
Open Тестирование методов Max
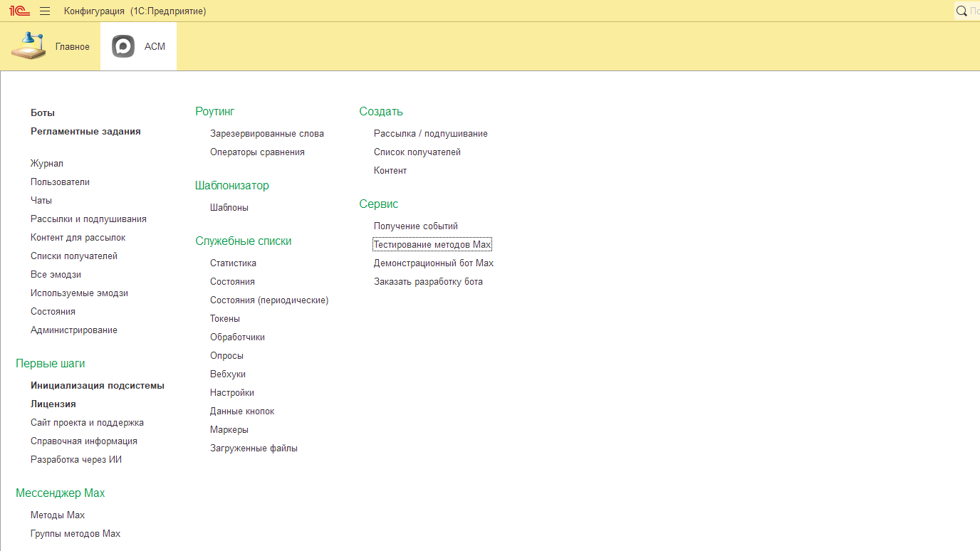(432, 245)
